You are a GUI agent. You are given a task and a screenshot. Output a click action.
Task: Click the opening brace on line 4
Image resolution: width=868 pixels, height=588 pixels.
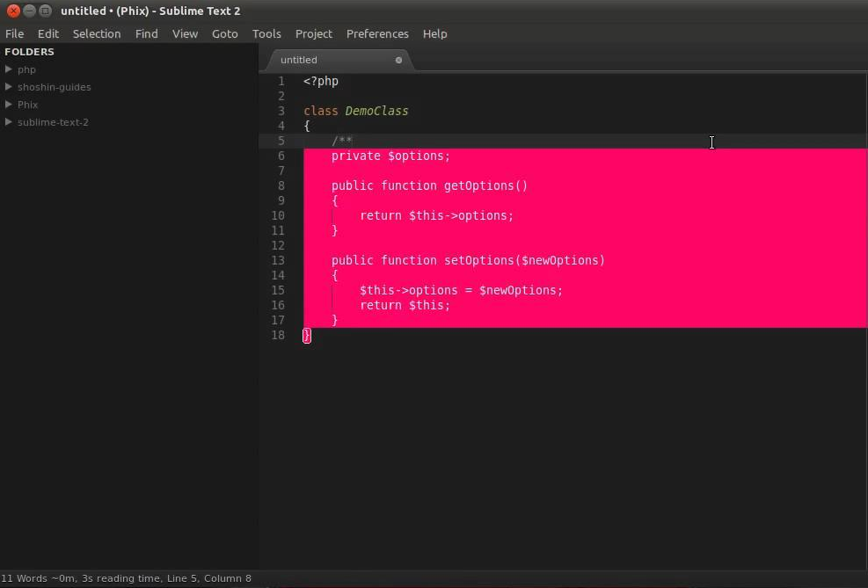click(x=307, y=126)
